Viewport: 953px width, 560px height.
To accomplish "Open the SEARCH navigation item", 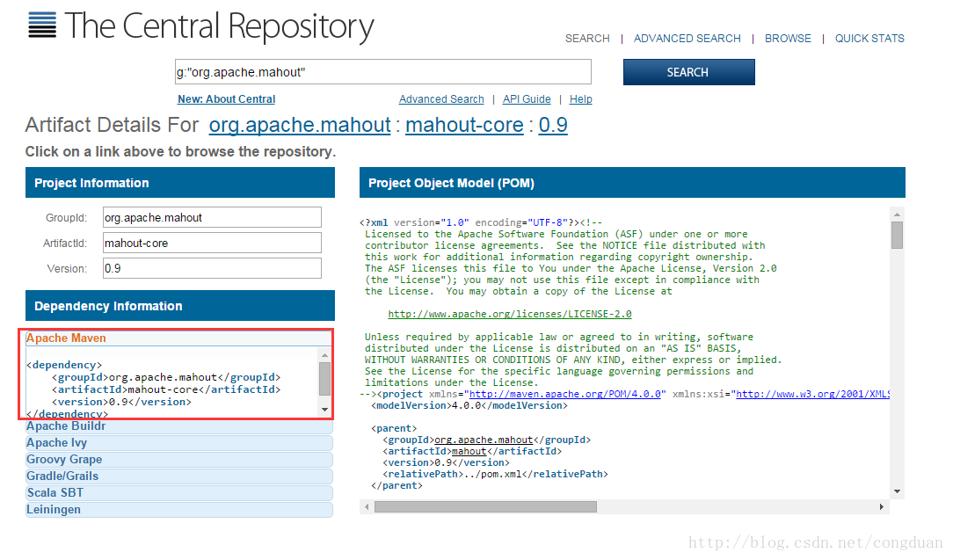I will coord(587,39).
